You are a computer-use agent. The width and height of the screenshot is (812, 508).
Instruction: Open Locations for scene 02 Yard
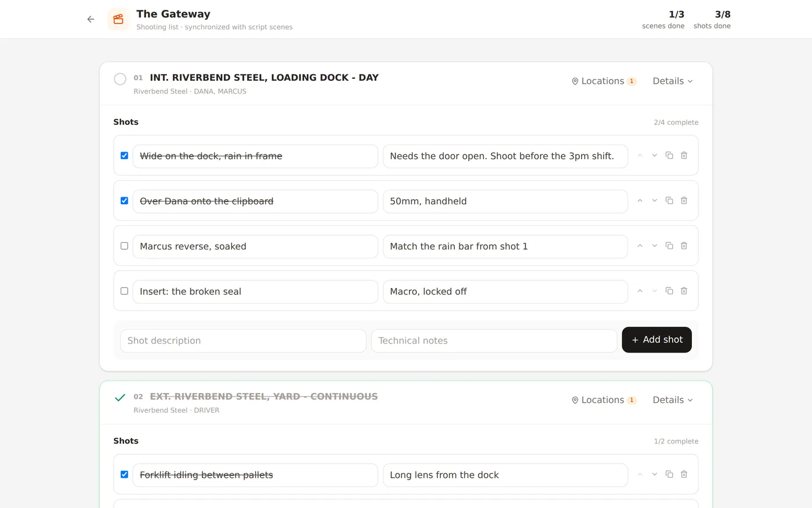pyautogui.click(x=604, y=400)
